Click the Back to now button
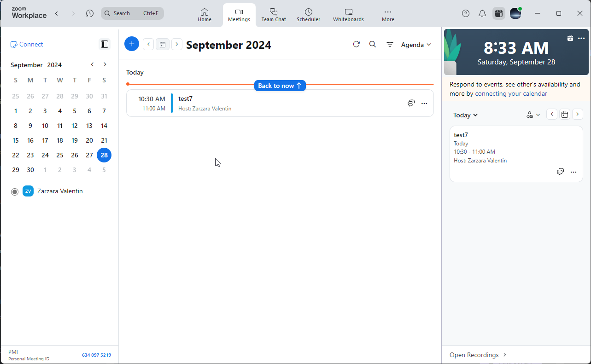The width and height of the screenshot is (591, 364). coord(280,86)
